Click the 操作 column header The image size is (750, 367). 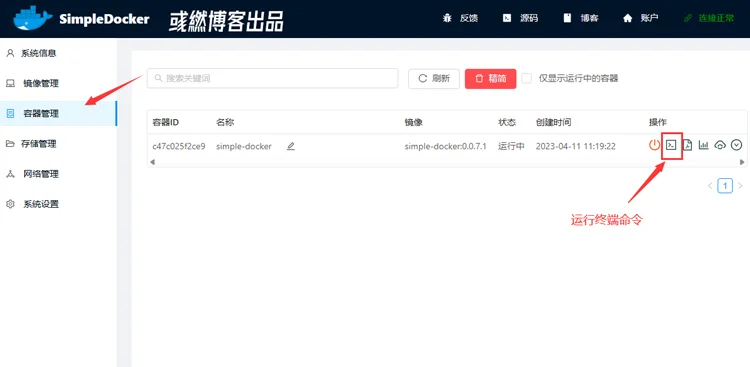(658, 122)
